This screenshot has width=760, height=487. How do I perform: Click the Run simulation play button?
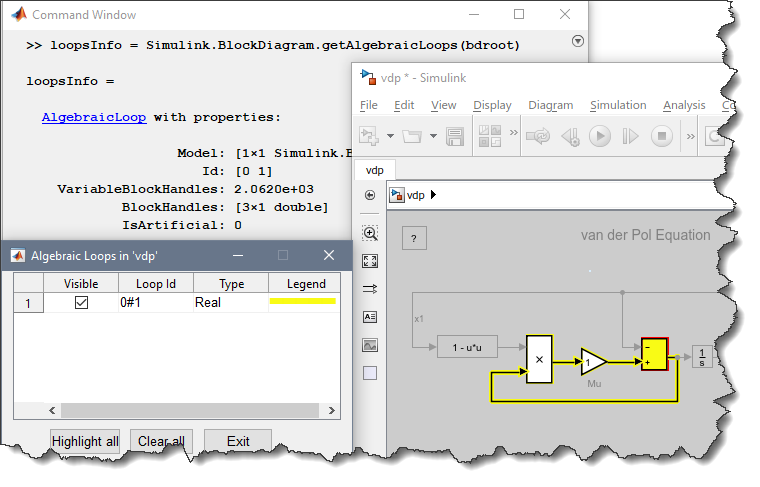(600, 136)
